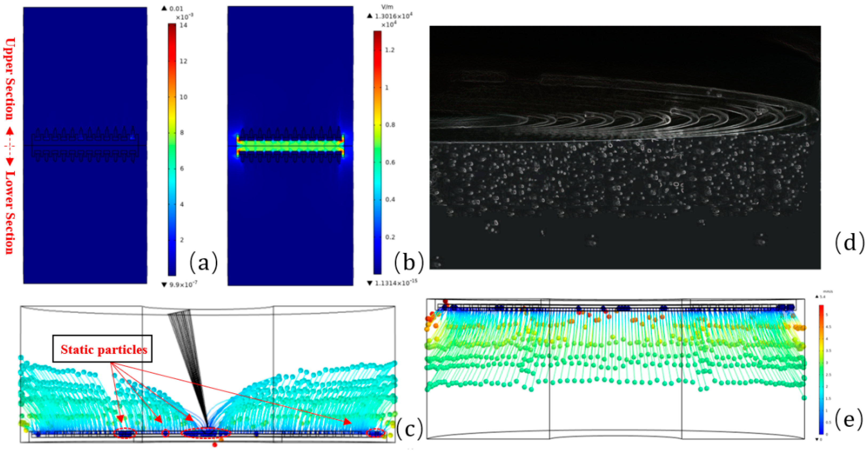Click the down triangle beside 1.1314×10⁻¹⁵
The image size is (868, 451).
370,283
